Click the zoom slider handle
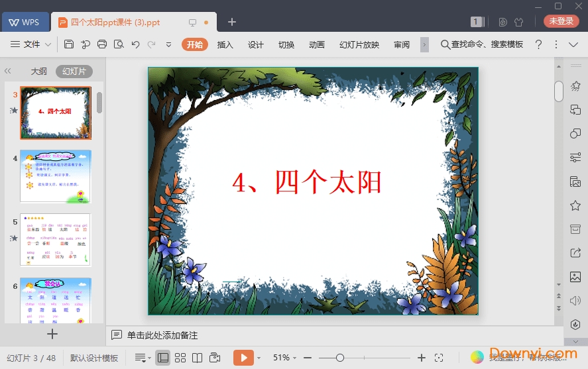Screen dimensions: 588x369 pos(340,358)
